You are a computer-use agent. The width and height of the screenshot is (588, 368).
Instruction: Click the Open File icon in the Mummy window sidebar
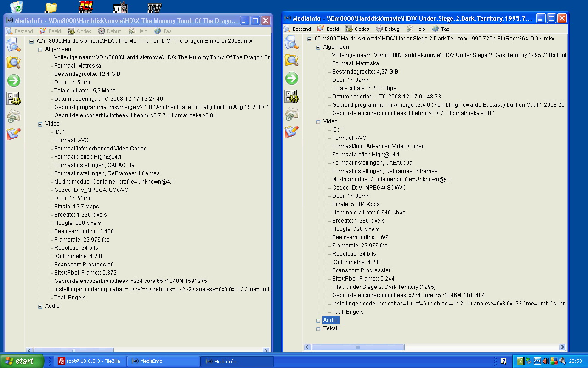pyautogui.click(x=13, y=45)
